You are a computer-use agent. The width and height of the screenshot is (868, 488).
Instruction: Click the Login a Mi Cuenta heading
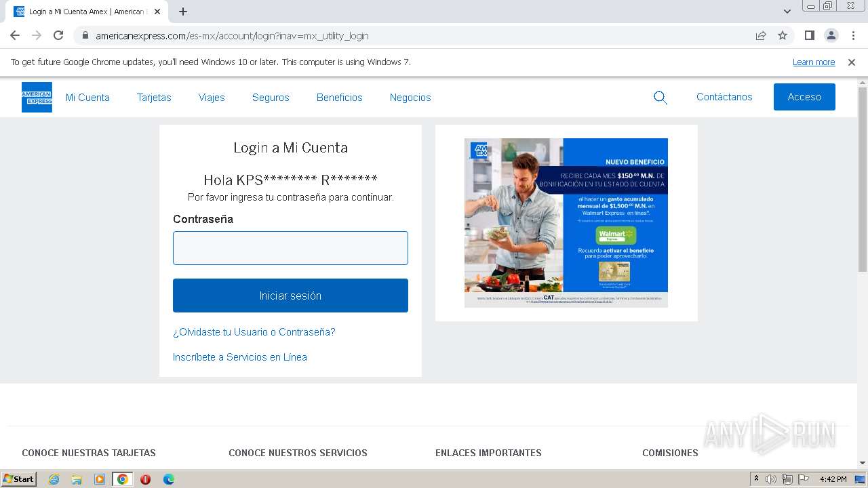[x=290, y=148]
